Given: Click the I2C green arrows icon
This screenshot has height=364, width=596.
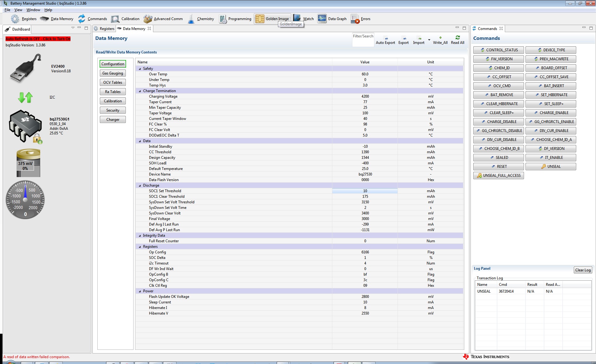Looking at the screenshot, I should pos(25,97).
